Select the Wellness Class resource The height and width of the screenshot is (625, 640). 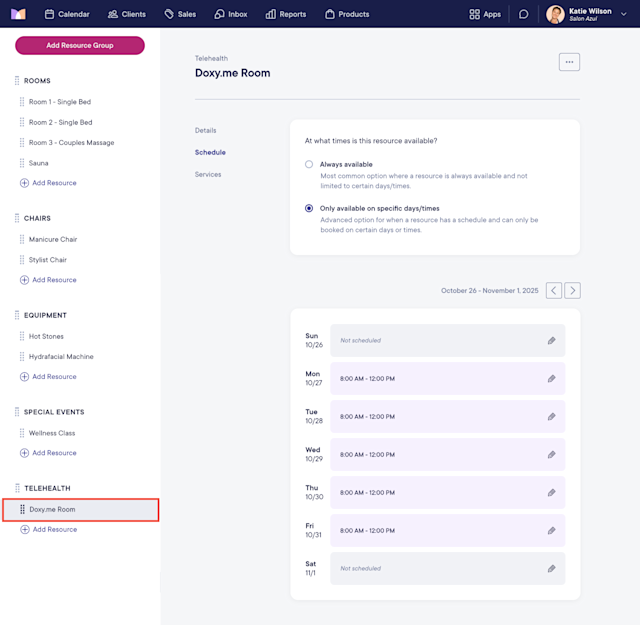(x=52, y=433)
